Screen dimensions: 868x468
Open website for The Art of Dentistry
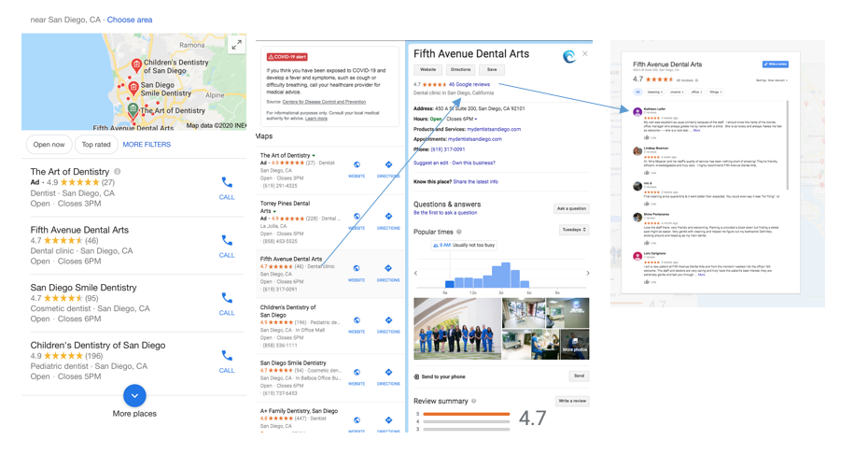tap(357, 168)
